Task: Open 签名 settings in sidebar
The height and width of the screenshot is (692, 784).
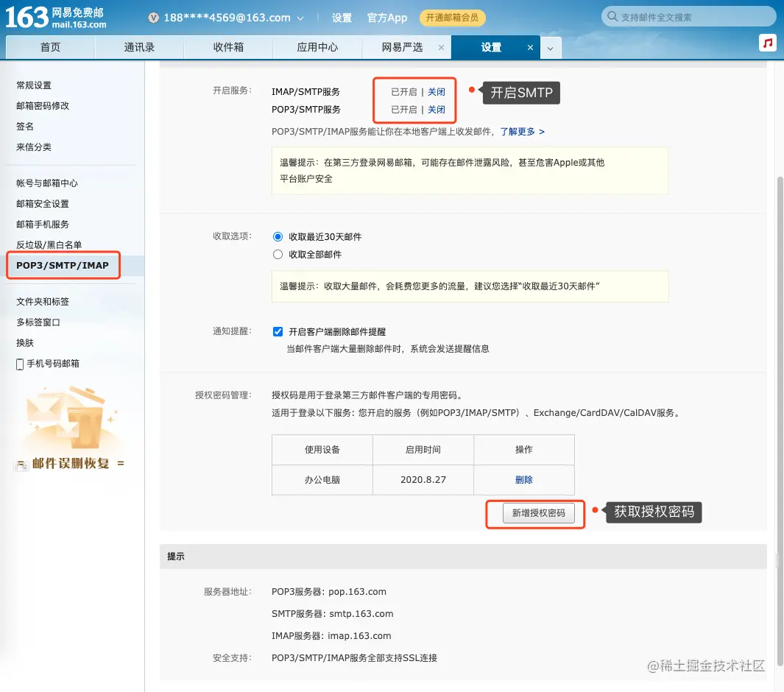Action: [25, 126]
